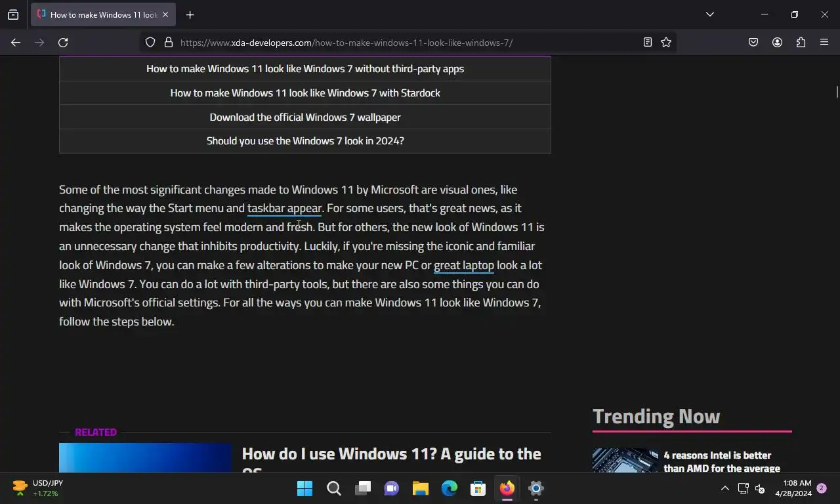
Task: Open related article blue thumbnail image
Action: coord(145,458)
